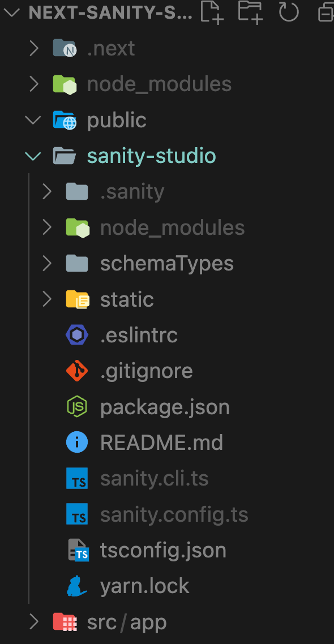Collapse the NEXT-SANITY-S... project root section
The width and height of the screenshot is (334, 644).
coord(11,12)
